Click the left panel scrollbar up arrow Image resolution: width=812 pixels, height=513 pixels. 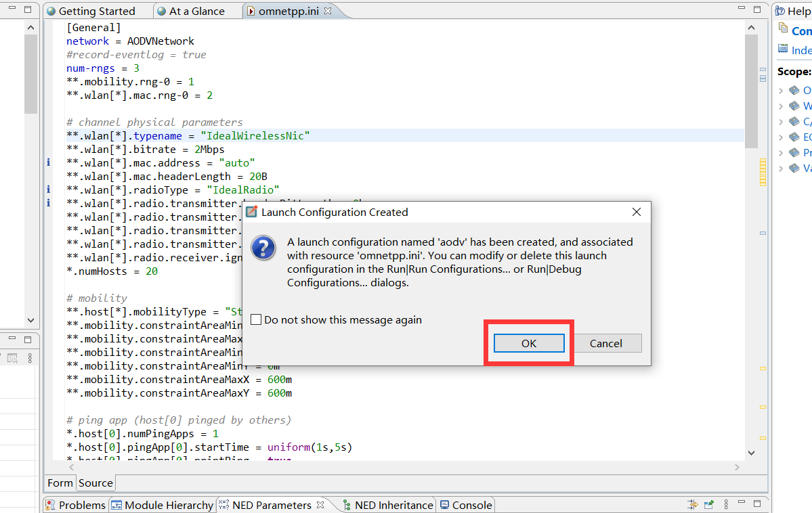coord(30,28)
